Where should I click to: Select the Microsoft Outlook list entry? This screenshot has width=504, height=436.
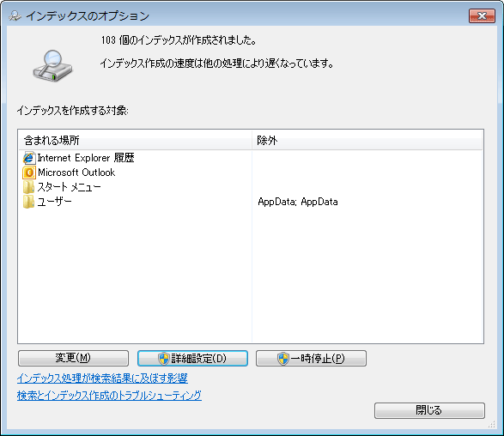pos(70,173)
